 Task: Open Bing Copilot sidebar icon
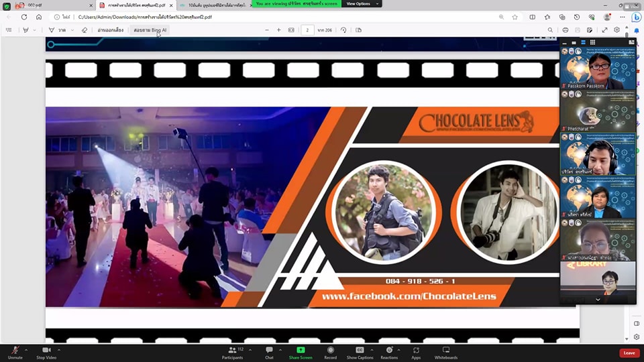636,17
